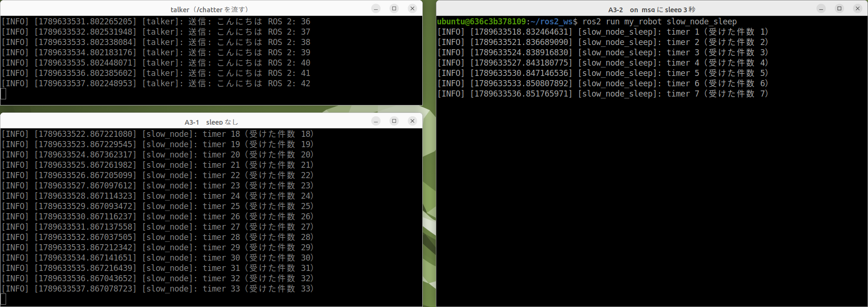This screenshot has width=868, height=307.
Task: Close the A3-1 sleep なし window
Action: (x=412, y=121)
